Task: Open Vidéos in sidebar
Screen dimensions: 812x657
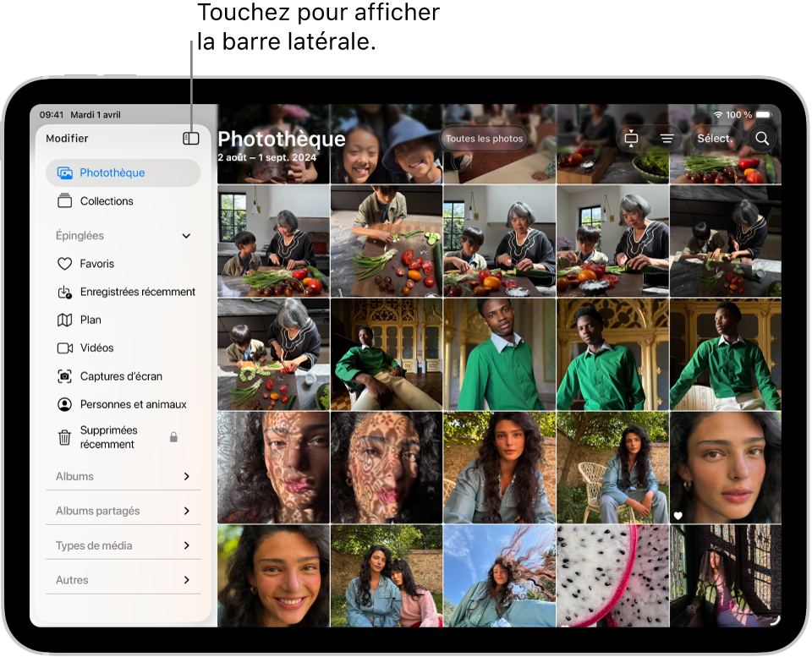Action: click(96, 348)
